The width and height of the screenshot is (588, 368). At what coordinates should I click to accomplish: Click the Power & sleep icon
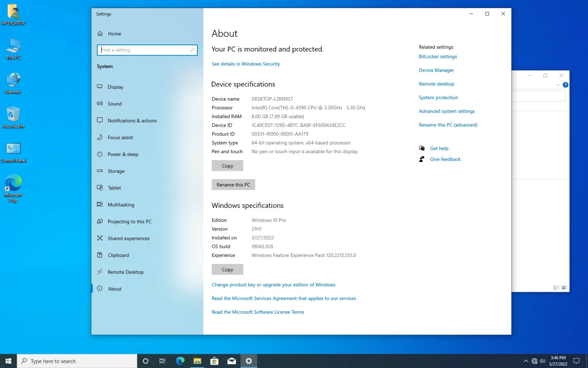(x=100, y=154)
